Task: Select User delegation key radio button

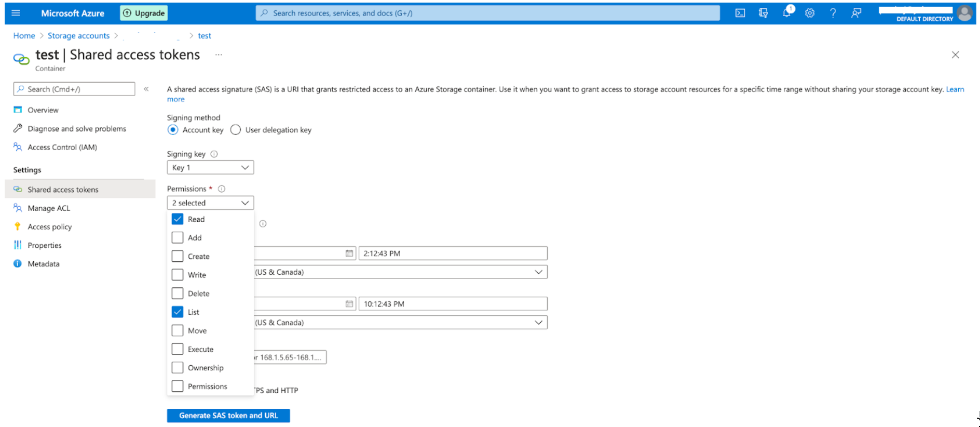Action: pos(236,130)
